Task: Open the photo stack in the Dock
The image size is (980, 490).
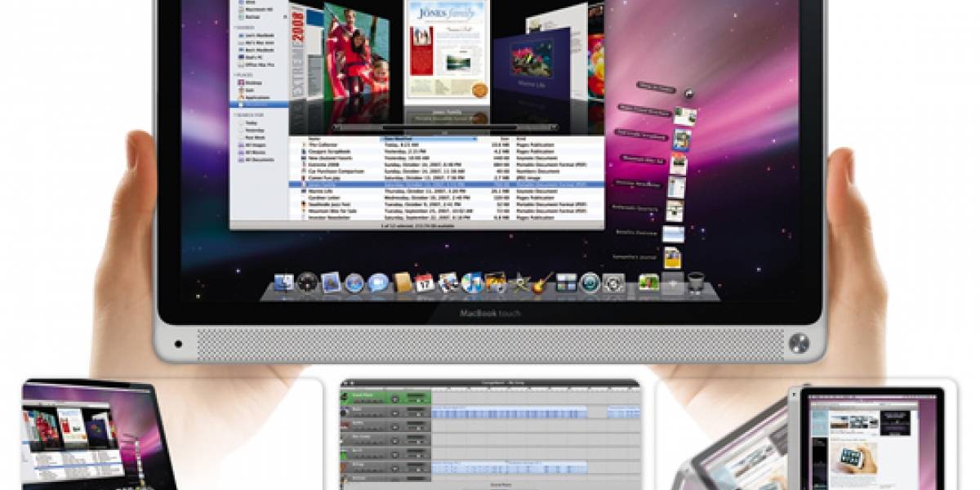Action: pos(648,283)
